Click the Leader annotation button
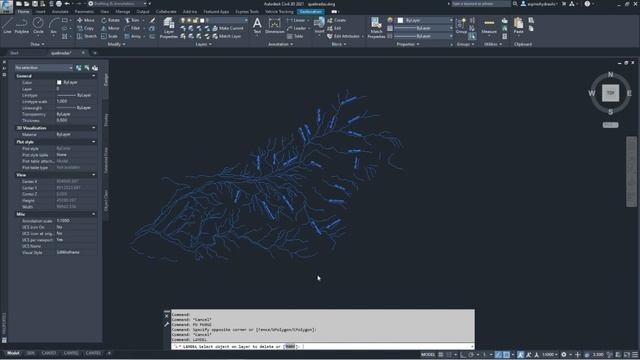Screen dimensions: 640x360 coord(297,28)
